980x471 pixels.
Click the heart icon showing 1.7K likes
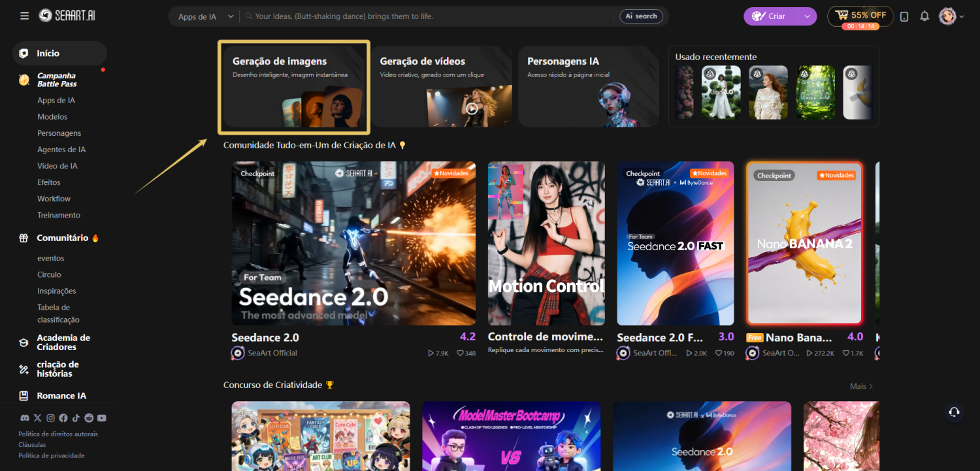[845, 353]
